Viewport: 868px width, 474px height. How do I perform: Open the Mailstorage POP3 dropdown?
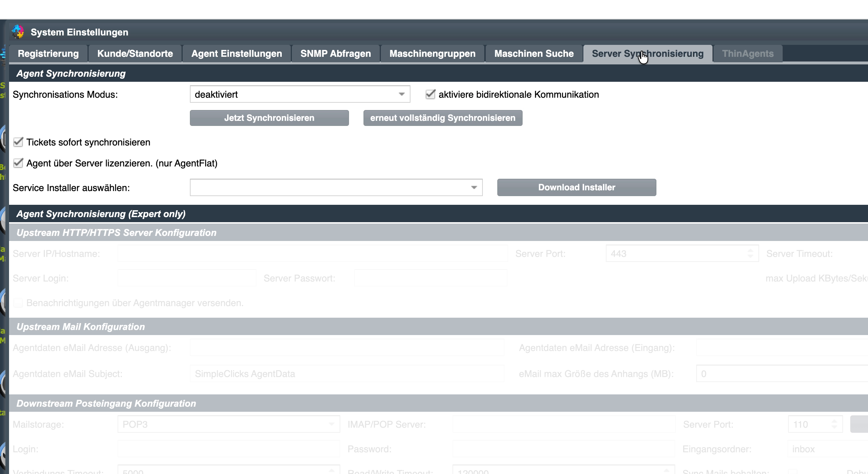click(x=229, y=424)
